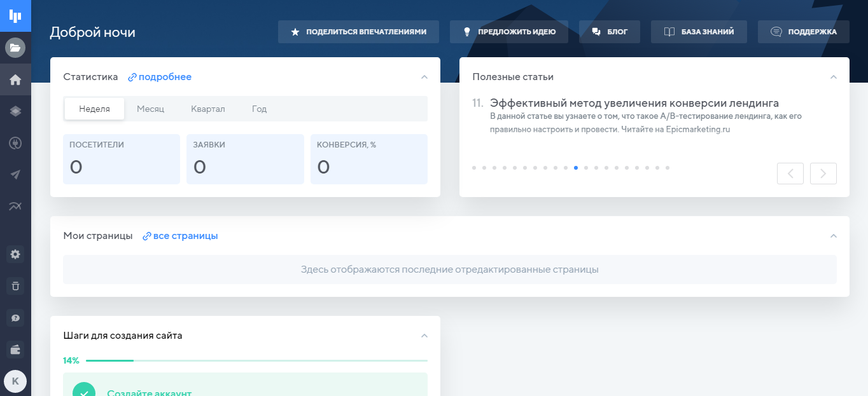The image size is (868, 396).
Task: Collapse the Статистика panel
Action: point(424,77)
